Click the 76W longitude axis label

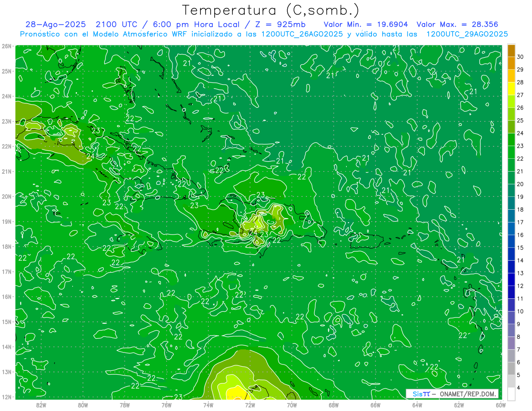click(x=167, y=405)
